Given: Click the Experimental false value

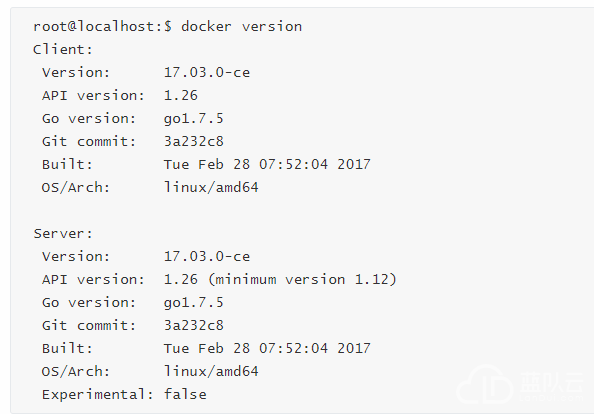Looking at the screenshot, I should (185, 394).
